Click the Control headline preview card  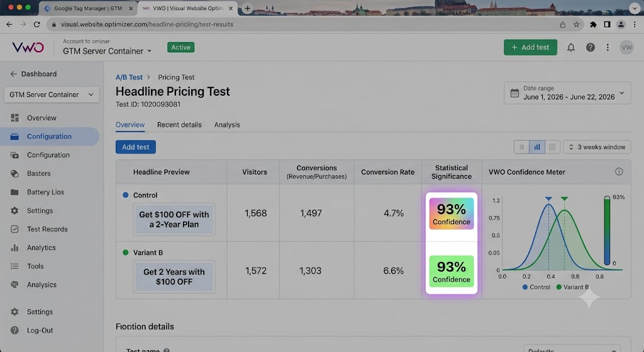pos(174,219)
